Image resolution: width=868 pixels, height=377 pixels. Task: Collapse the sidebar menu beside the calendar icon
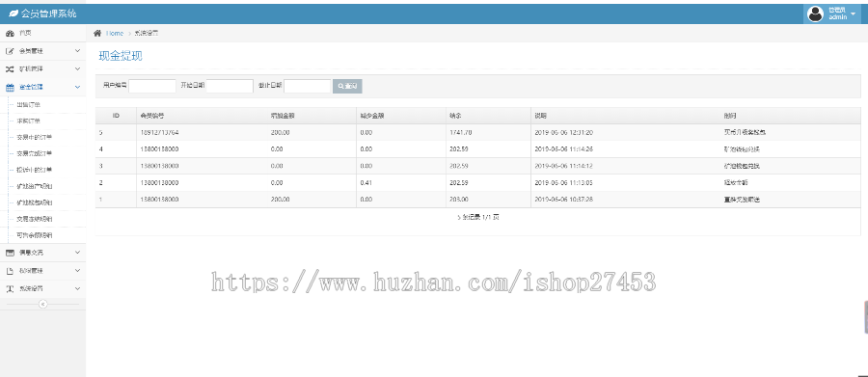click(77, 87)
